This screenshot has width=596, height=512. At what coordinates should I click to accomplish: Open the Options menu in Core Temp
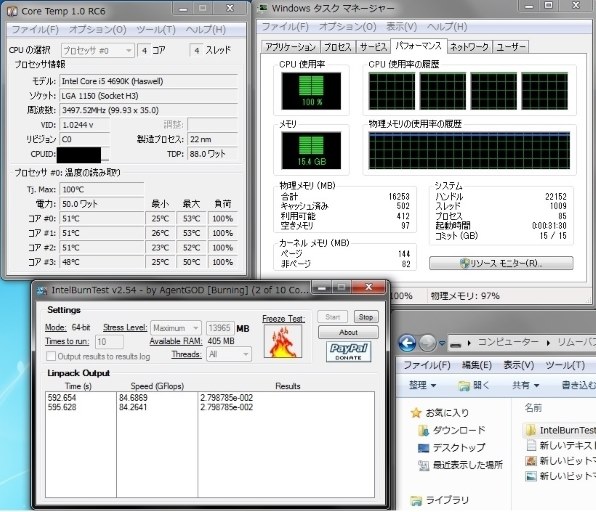coord(98,30)
